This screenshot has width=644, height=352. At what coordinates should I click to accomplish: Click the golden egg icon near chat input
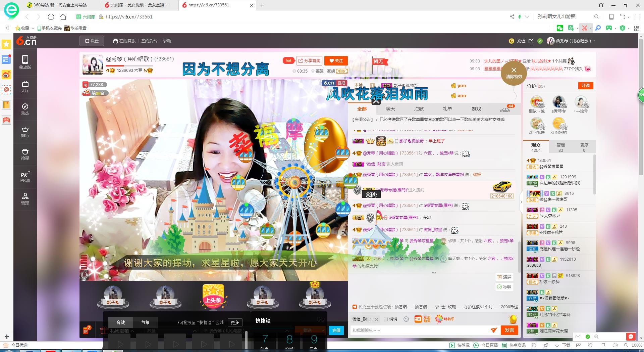513,319
